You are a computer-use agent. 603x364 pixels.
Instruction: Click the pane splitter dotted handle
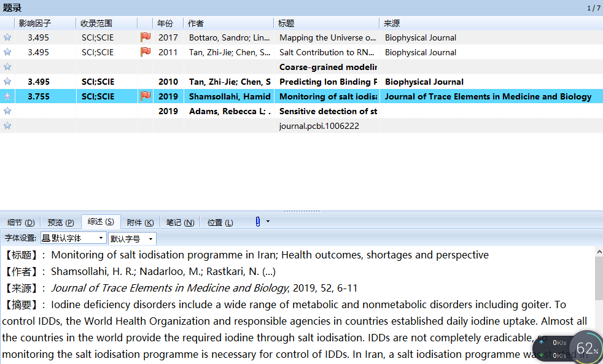pos(302,211)
